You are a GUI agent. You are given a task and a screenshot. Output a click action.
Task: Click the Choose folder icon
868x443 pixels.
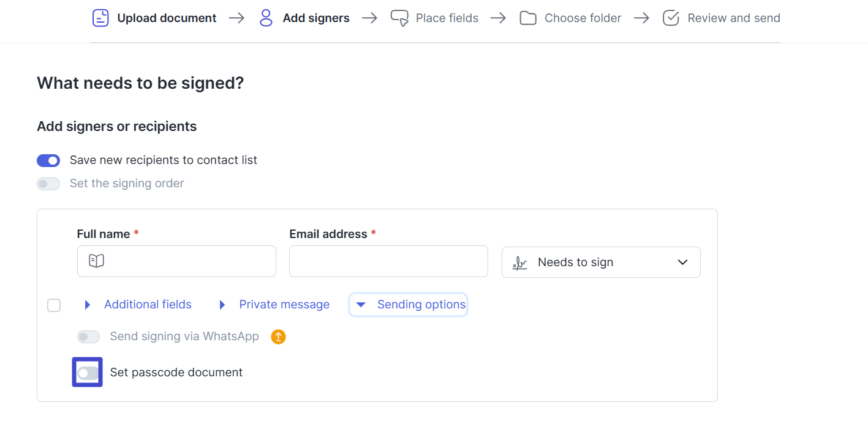pyautogui.click(x=528, y=18)
